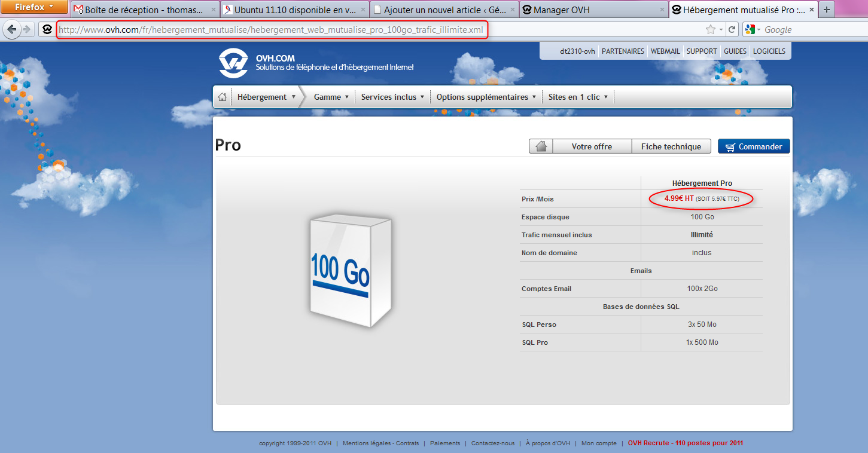Click the SQL Perso row label

click(x=538, y=325)
